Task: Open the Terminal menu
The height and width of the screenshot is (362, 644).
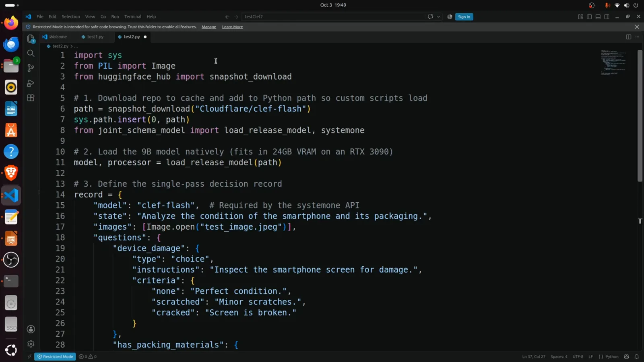Action: (x=133, y=16)
